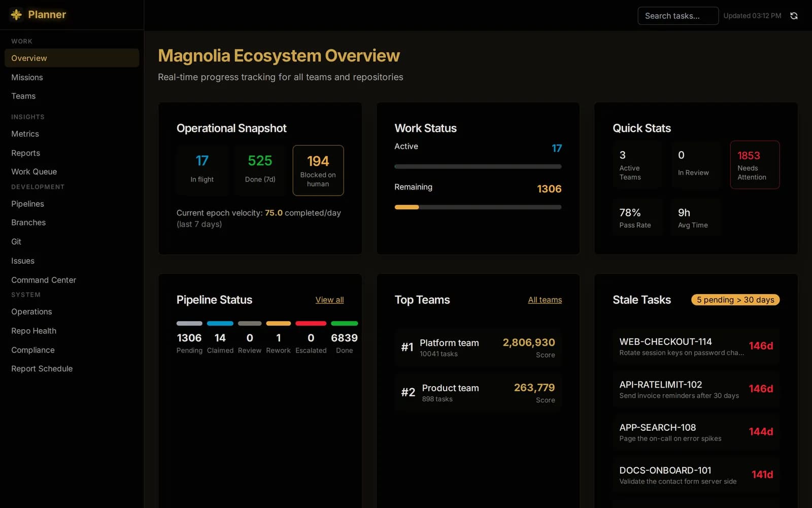Open the Missions page

pos(72,77)
